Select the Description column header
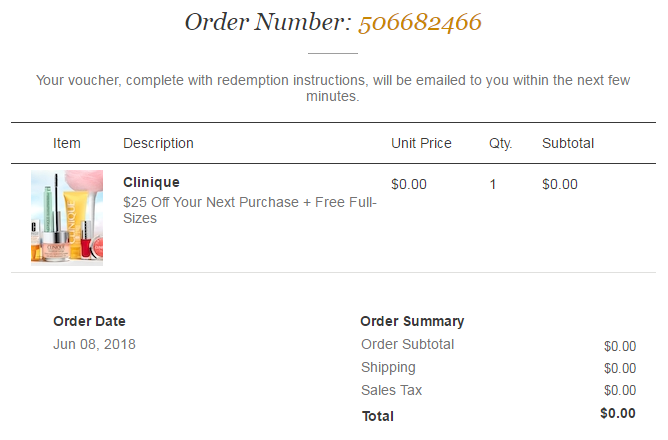668x440 pixels. tap(158, 143)
